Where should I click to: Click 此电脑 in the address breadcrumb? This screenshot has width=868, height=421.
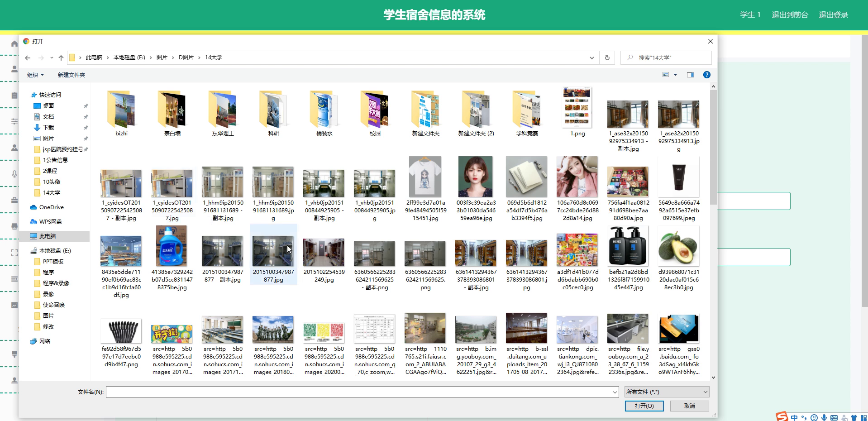click(x=94, y=57)
